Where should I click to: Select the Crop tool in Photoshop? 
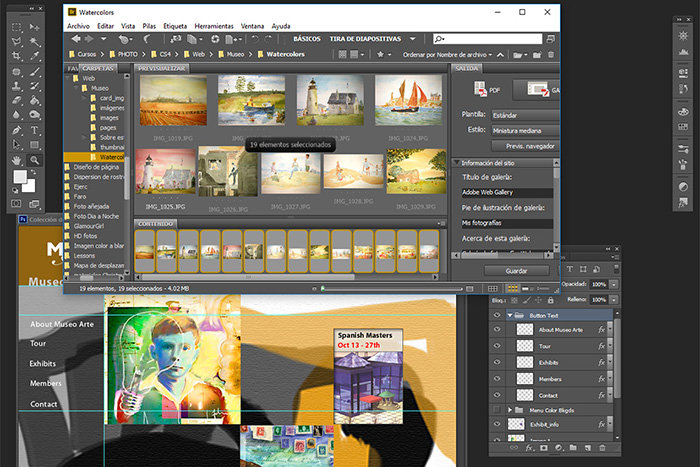point(17,56)
